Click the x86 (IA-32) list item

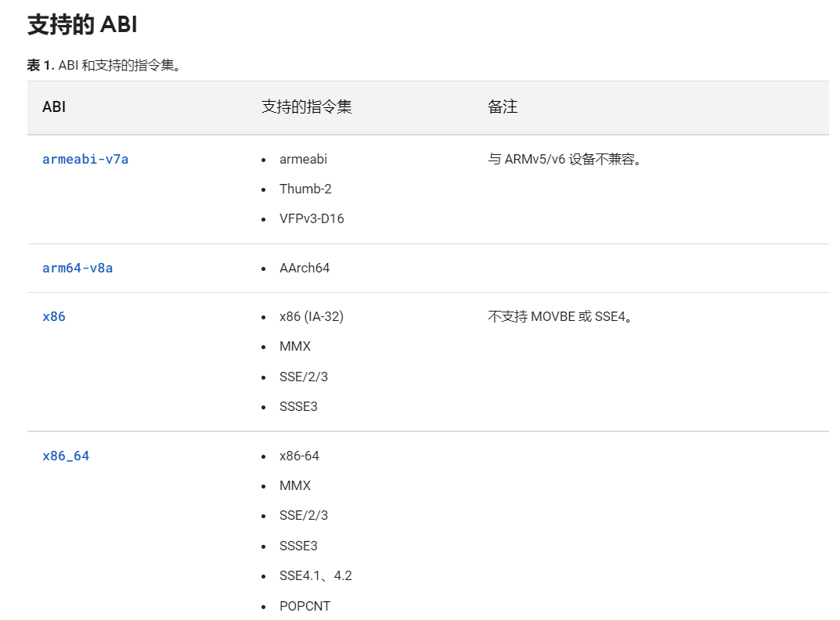coord(312,317)
